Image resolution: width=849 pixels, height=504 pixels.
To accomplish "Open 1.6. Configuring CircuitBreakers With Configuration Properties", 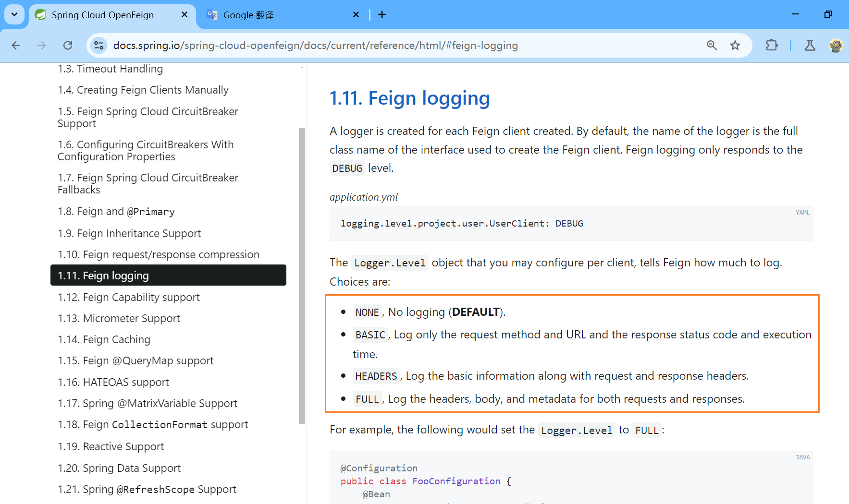I will (x=146, y=150).
